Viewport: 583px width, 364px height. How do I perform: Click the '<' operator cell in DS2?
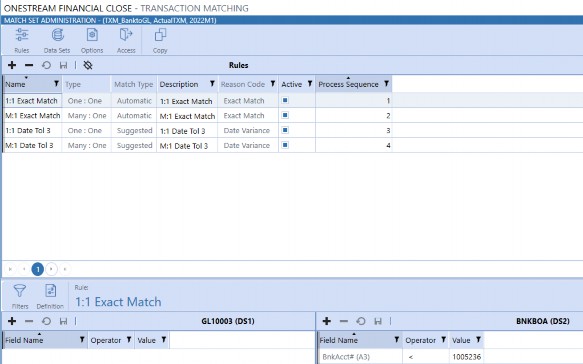(425, 357)
